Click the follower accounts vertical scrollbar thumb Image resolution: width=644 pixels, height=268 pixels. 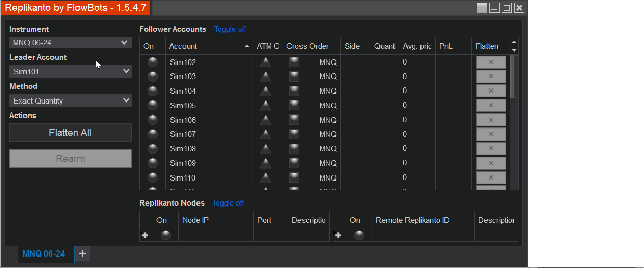(514, 76)
